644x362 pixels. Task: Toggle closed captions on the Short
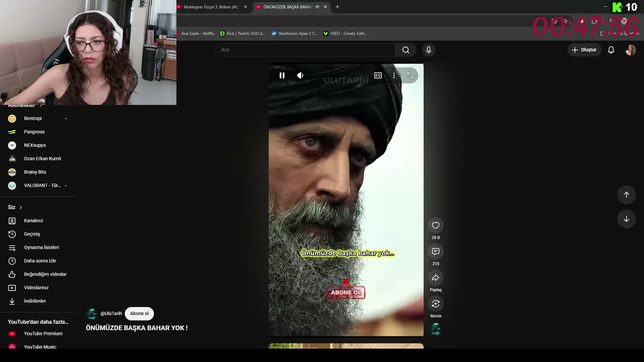[x=378, y=75]
